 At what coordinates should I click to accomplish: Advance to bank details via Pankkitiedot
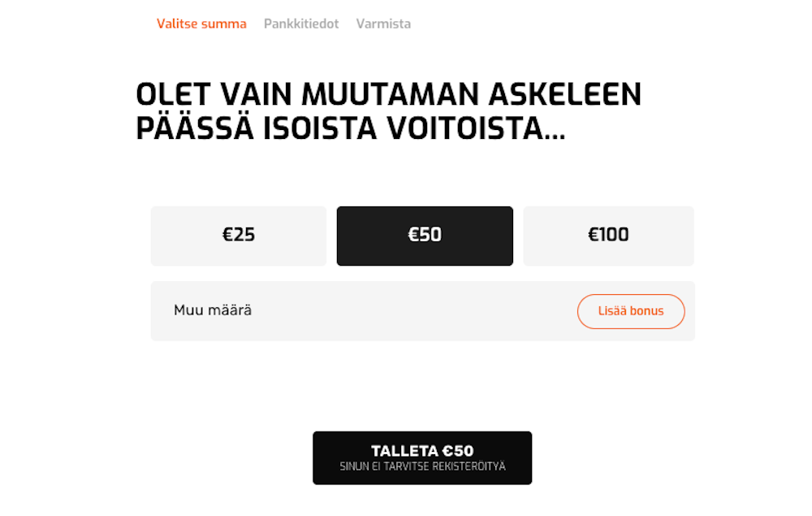(301, 24)
